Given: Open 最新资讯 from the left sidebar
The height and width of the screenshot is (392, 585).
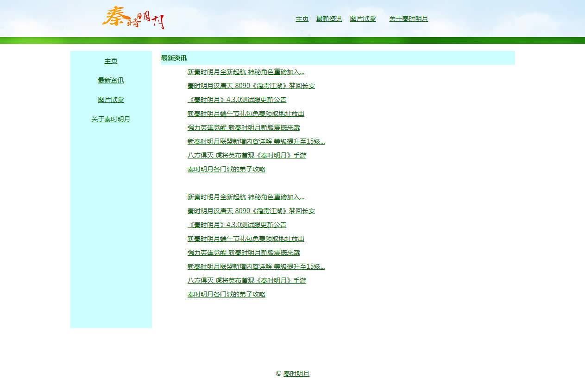Looking at the screenshot, I should point(111,81).
